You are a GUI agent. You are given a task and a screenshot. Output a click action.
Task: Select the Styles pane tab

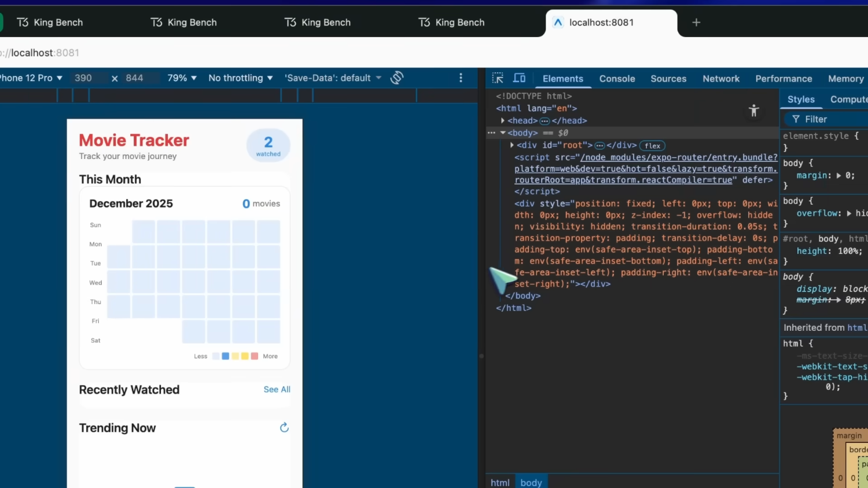pos(801,99)
